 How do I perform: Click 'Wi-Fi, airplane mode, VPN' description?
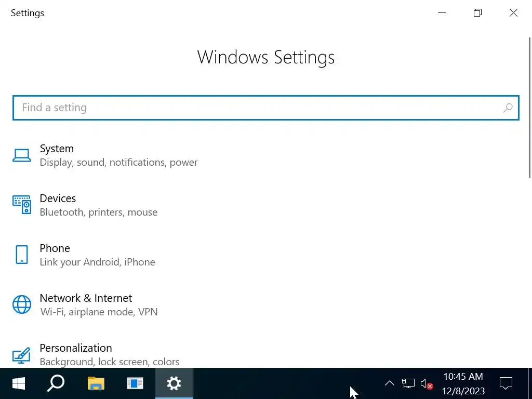tap(99, 312)
